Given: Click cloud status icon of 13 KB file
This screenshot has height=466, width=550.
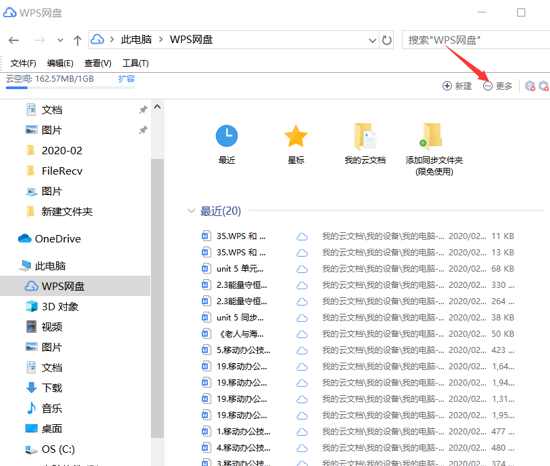Looking at the screenshot, I should click(x=302, y=253).
